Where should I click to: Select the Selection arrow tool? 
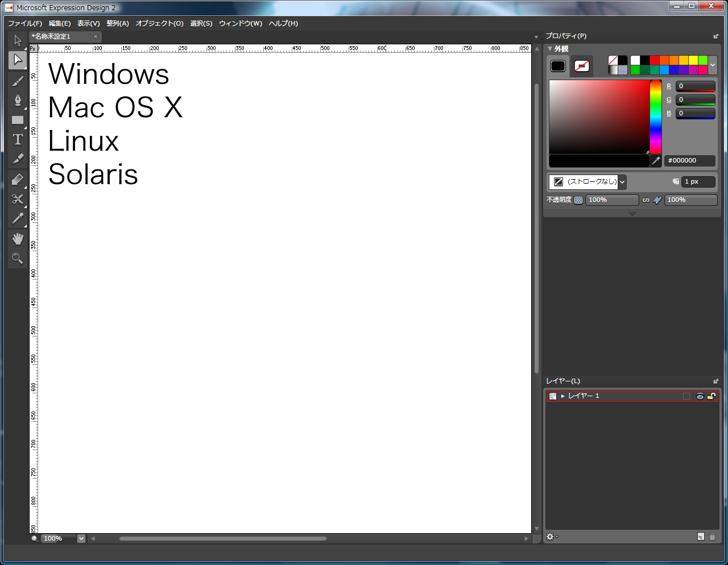tap(18, 40)
